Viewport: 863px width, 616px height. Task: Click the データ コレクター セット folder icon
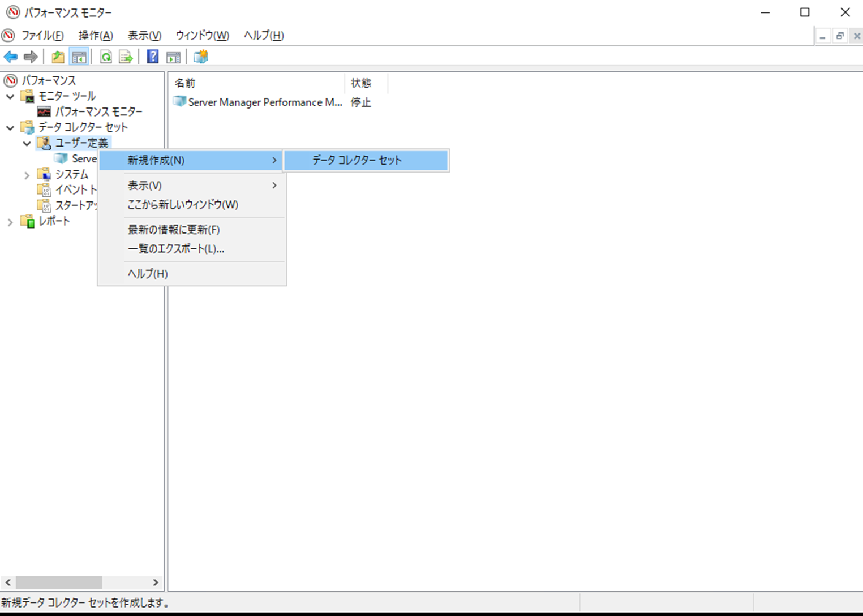pos(27,127)
